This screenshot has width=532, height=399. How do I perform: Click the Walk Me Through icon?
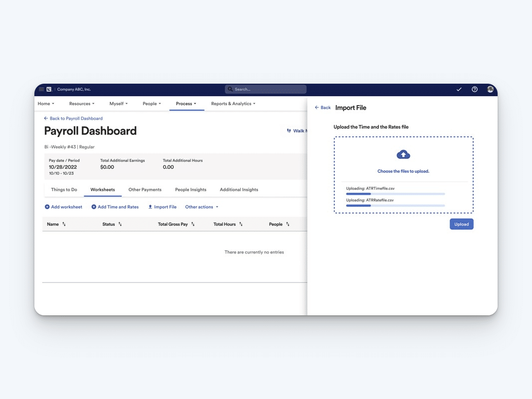(x=288, y=131)
